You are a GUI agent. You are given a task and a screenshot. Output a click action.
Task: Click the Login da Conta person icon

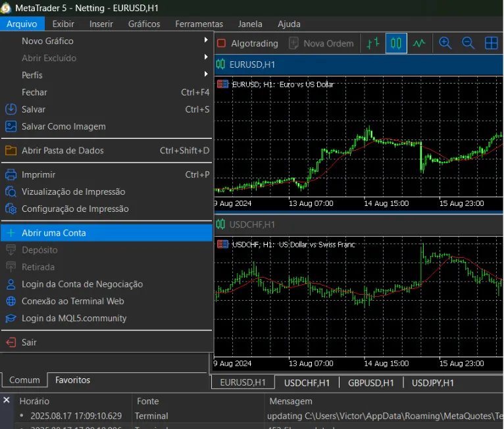click(11, 284)
